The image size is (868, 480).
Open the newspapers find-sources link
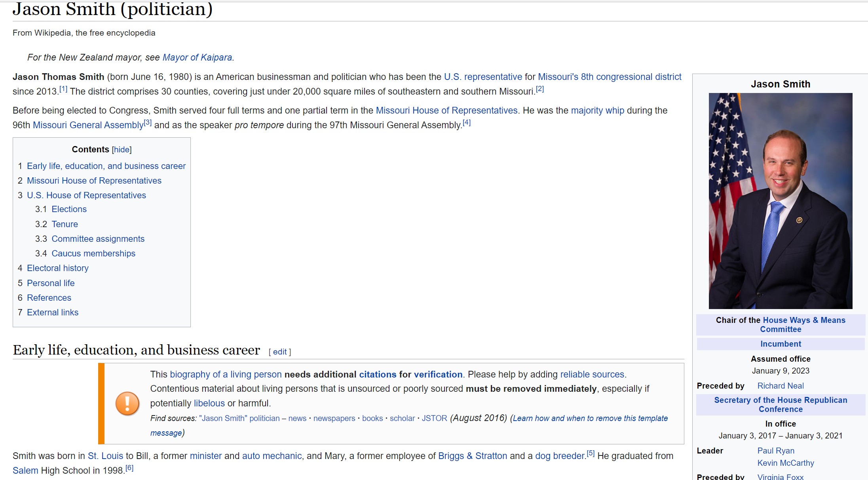pos(334,419)
